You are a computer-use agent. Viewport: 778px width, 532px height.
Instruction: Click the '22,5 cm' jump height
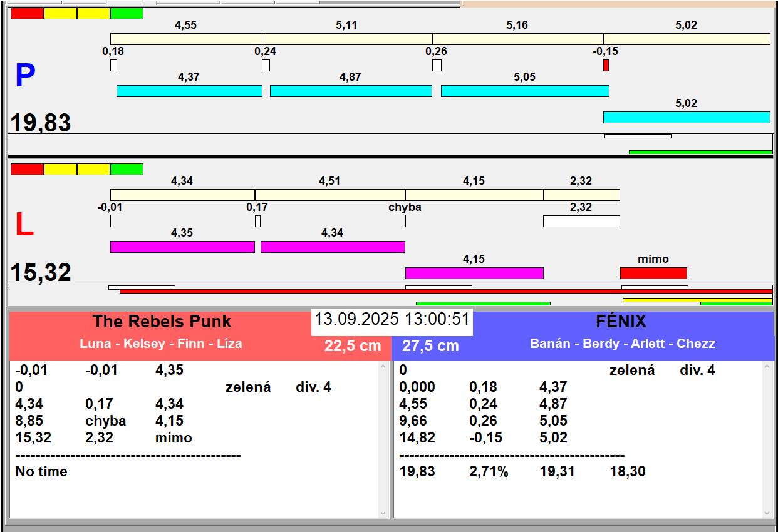click(353, 346)
